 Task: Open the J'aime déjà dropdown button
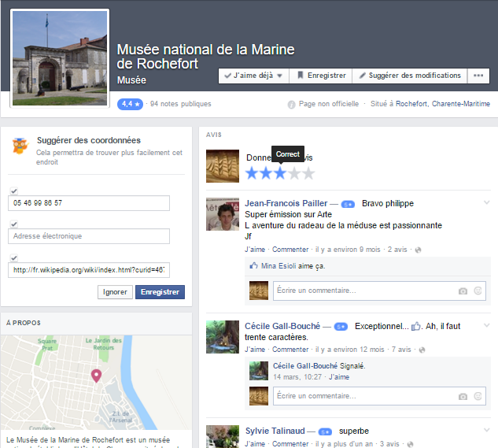pyautogui.click(x=253, y=76)
